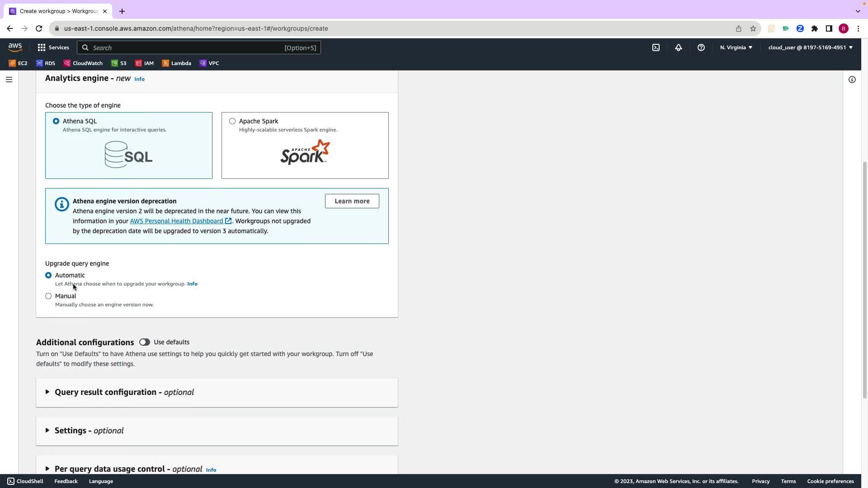Open the info panel icon on the right
The image size is (868, 488).
pyautogui.click(x=852, y=80)
